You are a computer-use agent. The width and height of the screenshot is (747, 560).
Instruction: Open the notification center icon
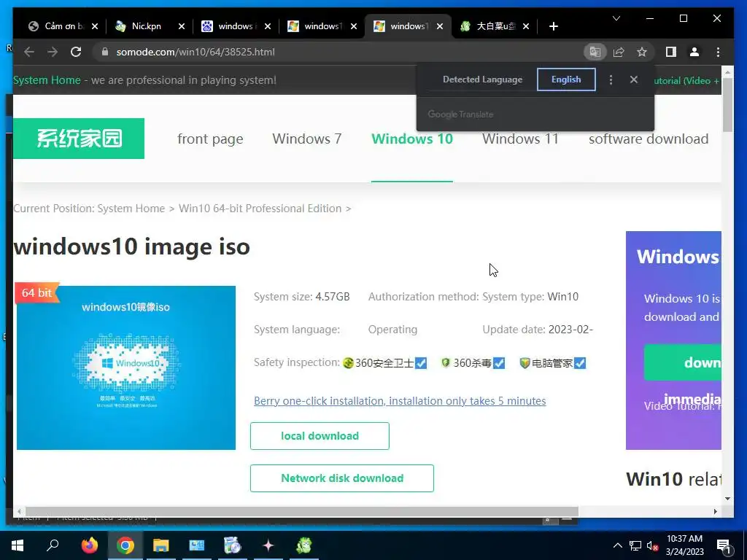coord(724,546)
